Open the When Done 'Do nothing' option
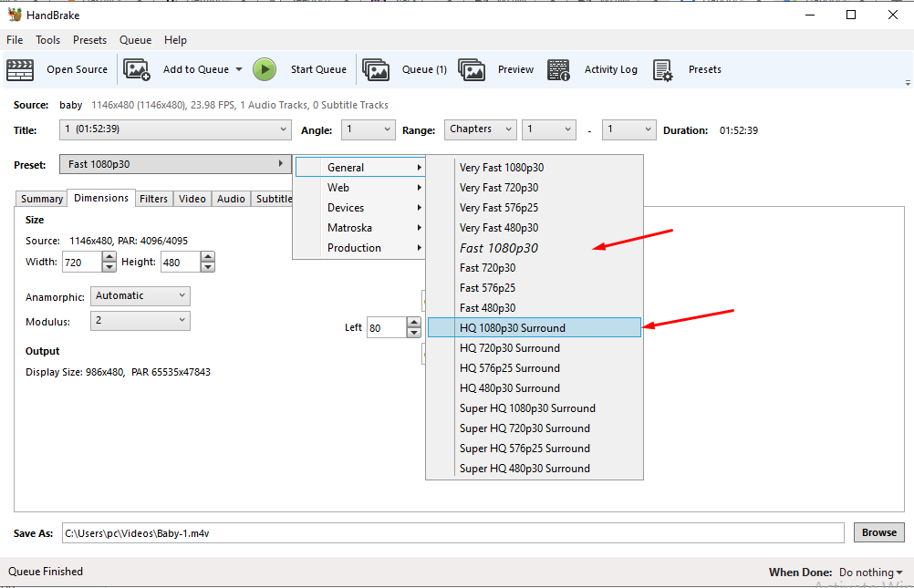 tap(870, 573)
